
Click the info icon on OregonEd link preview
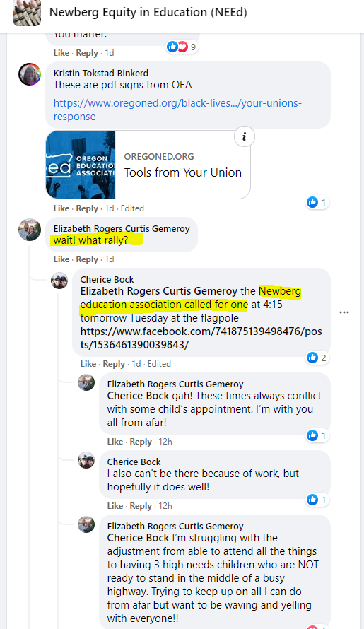(x=244, y=137)
